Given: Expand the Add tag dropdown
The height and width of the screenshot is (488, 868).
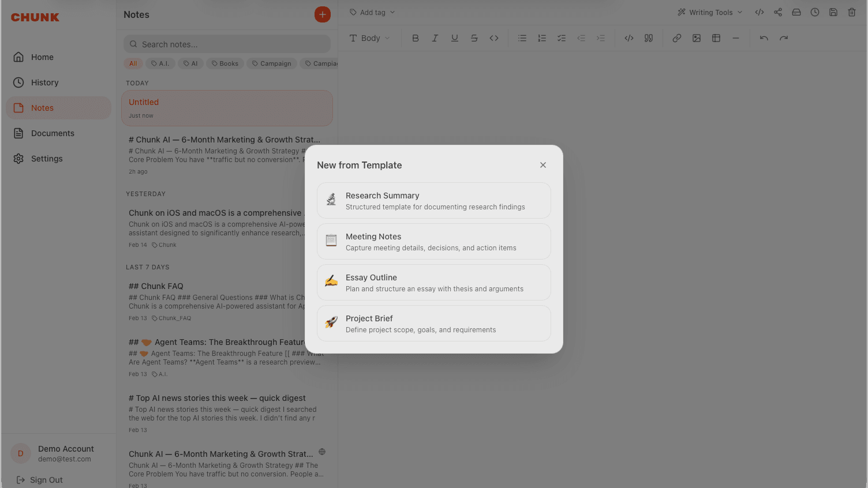Looking at the screenshot, I should (372, 12).
